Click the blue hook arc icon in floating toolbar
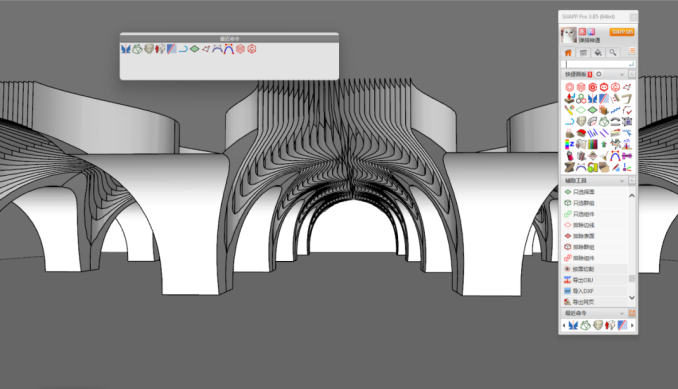 point(183,49)
